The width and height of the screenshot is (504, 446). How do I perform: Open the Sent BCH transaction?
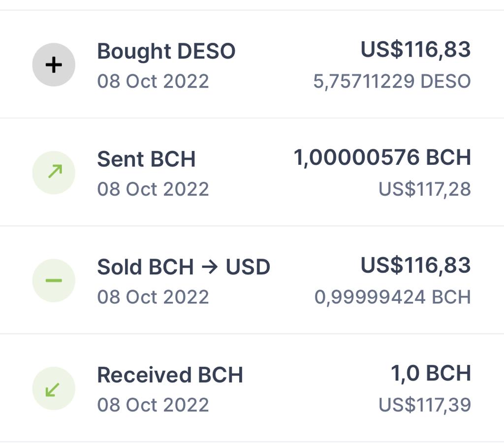tap(252, 172)
